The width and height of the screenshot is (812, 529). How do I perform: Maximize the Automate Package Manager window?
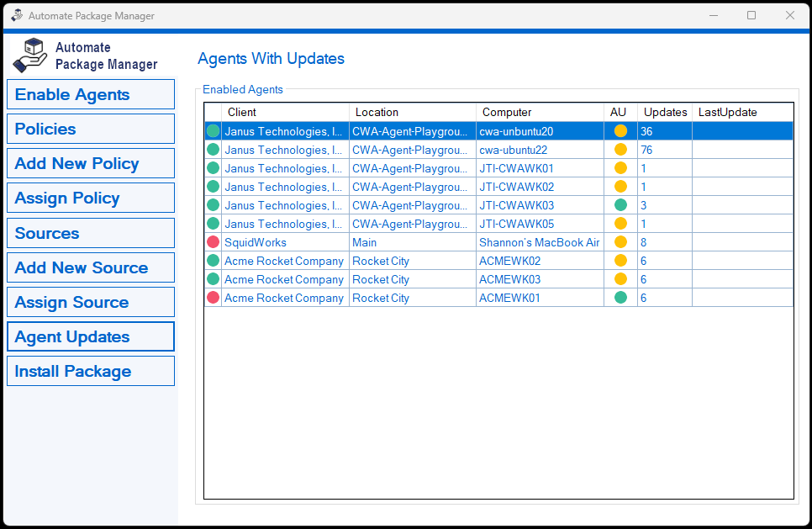pyautogui.click(x=751, y=15)
